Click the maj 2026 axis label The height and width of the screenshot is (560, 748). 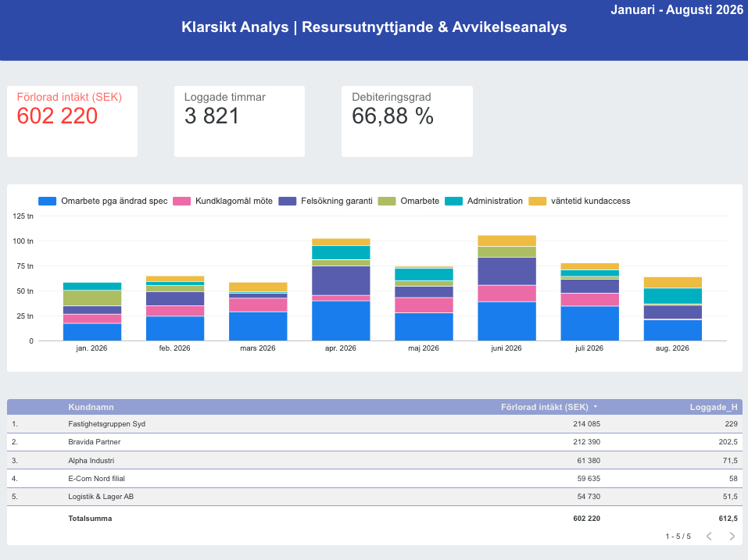(x=424, y=348)
